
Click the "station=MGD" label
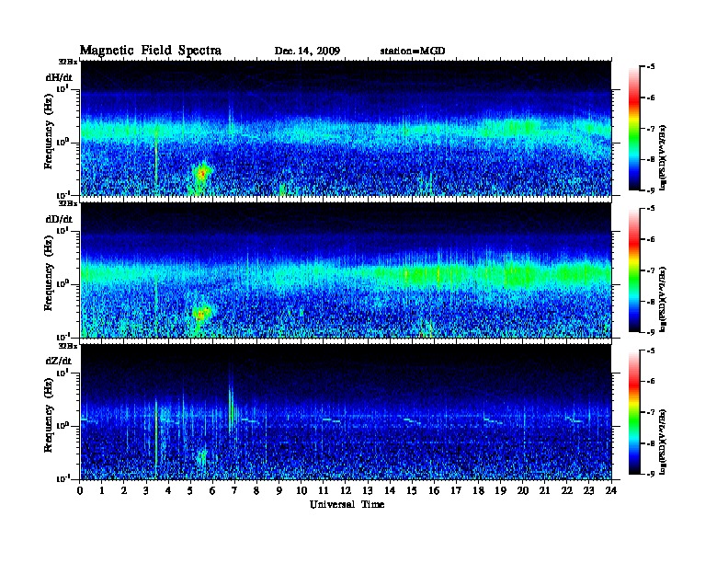[413, 51]
